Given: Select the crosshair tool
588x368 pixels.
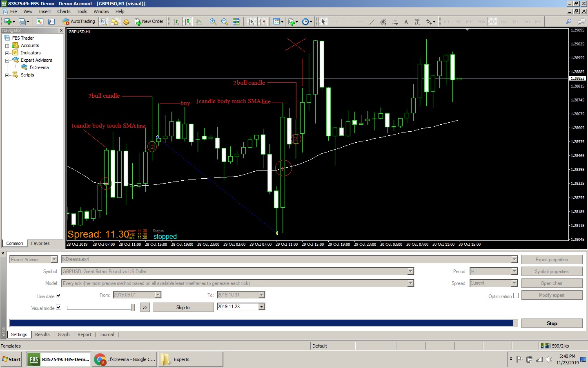Looking at the screenshot, I should [x=335, y=22].
